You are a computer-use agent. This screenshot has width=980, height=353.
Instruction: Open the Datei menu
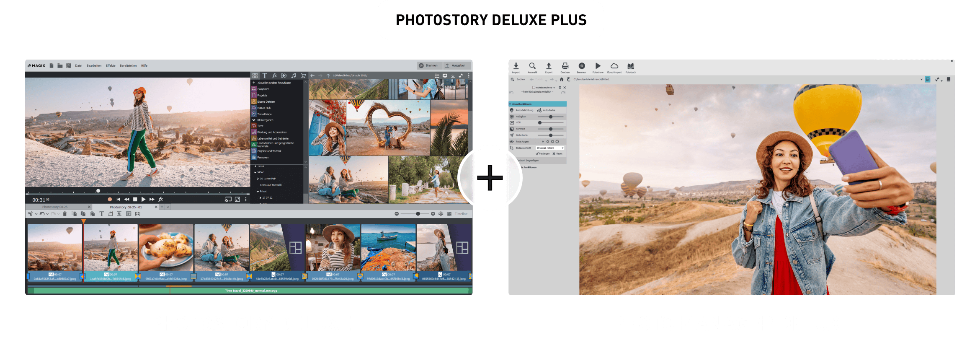[x=79, y=66]
